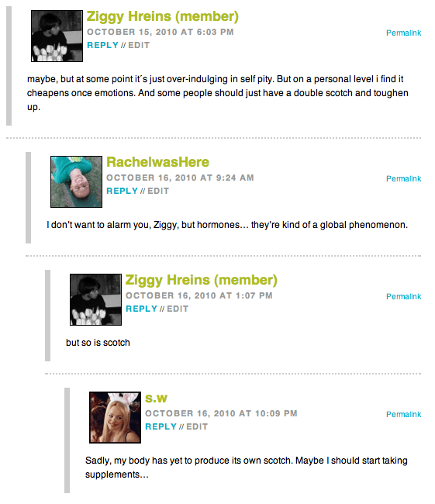The height and width of the screenshot is (504, 435).
Task: Reply to S.W's supplements comment
Action: (161, 426)
